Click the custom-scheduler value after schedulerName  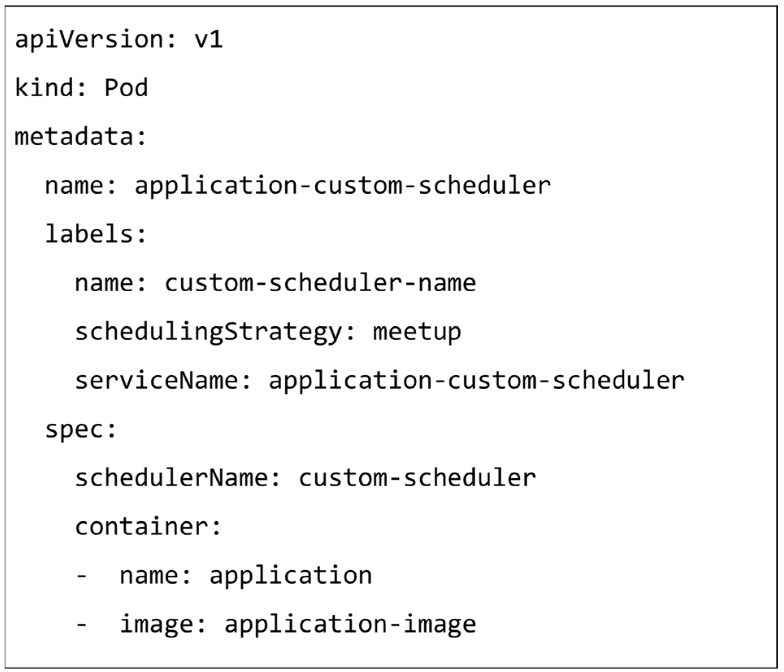(417, 478)
